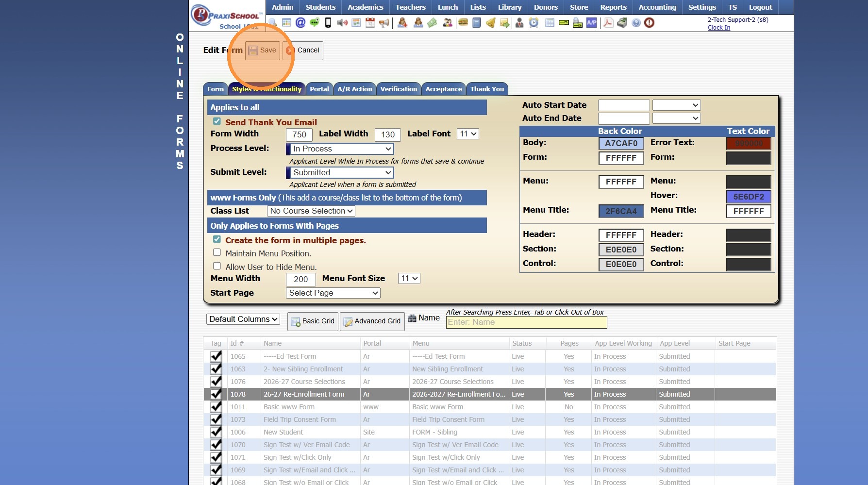The image size is (868, 485).
Task: Open the Verification tab
Action: coord(399,89)
